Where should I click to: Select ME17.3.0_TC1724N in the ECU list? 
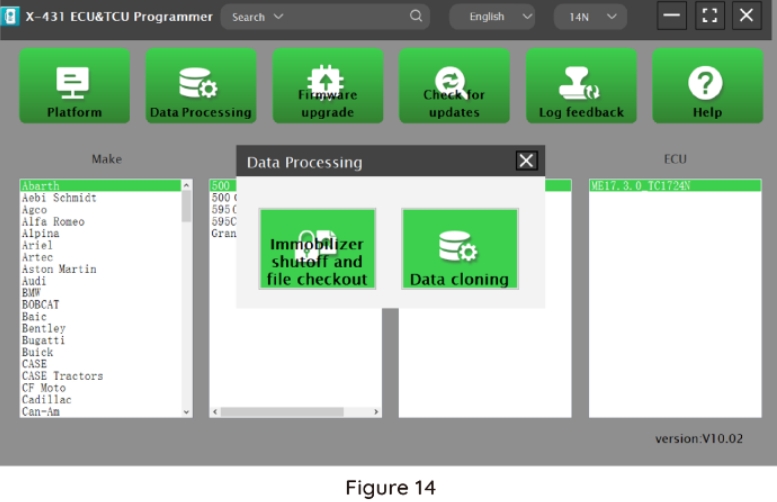[x=675, y=186]
